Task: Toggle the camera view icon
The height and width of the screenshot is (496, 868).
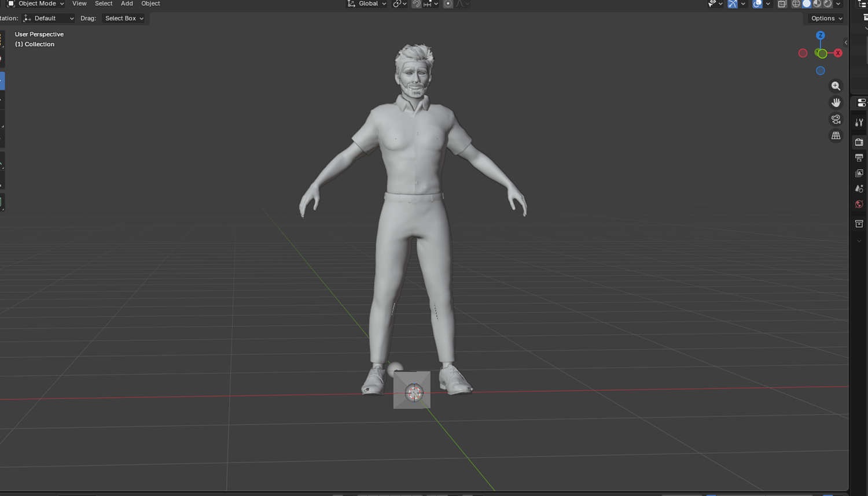Action: pyautogui.click(x=836, y=119)
